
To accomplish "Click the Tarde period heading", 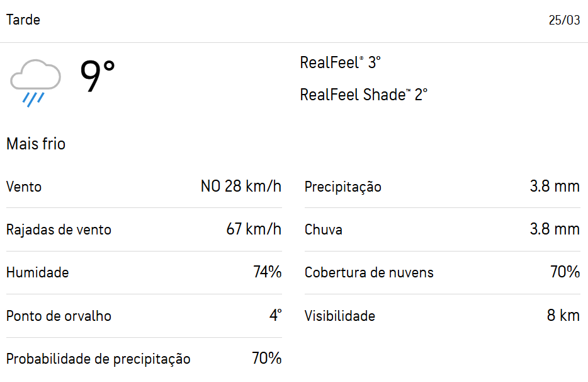I will pyautogui.click(x=23, y=20).
